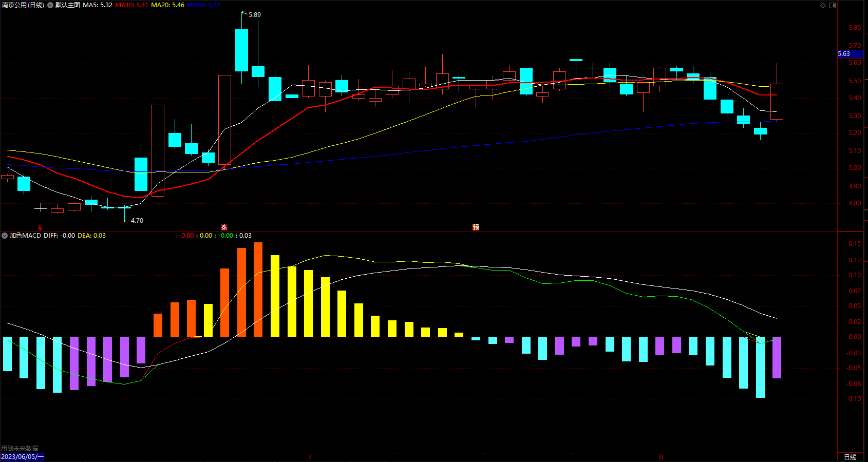Image resolution: width=868 pixels, height=462 pixels.
Task: Click the 5.80 price axis label
Action: click(x=855, y=28)
